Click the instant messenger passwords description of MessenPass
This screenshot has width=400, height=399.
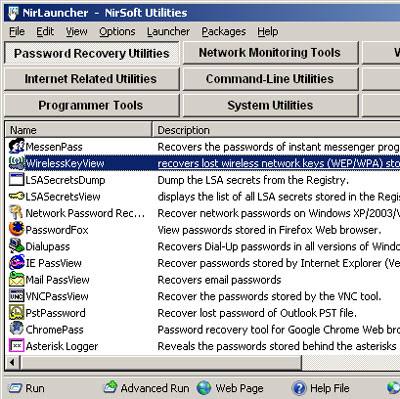point(278,147)
